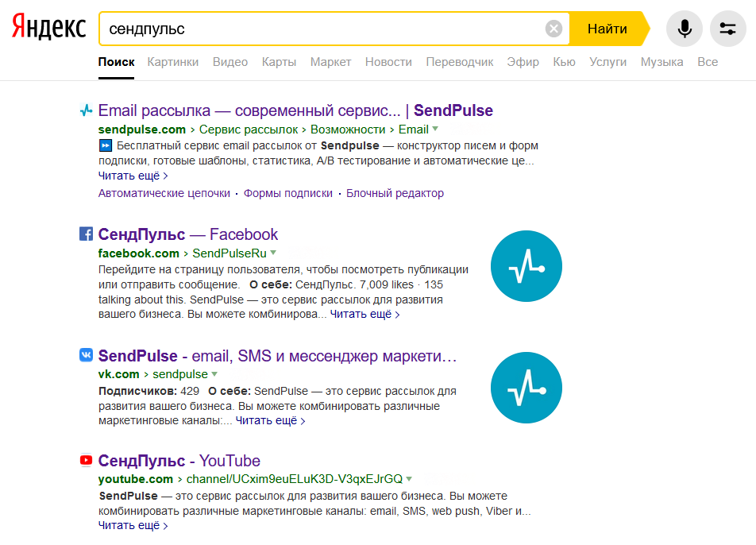
Task: Expand dropdown arrow after sendpulse.com Email path
Action: [x=435, y=129]
